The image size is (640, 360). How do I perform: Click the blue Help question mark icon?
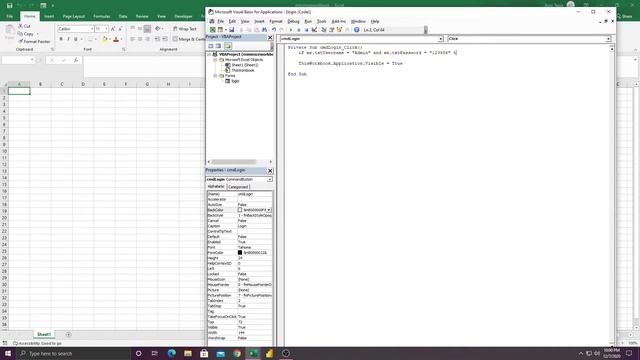click(x=357, y=30)
